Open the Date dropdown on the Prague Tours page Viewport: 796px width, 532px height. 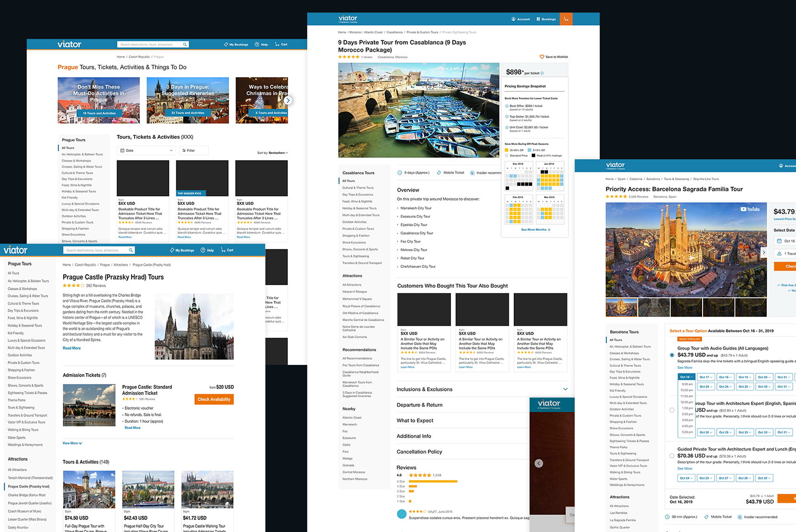click(147, 150)
